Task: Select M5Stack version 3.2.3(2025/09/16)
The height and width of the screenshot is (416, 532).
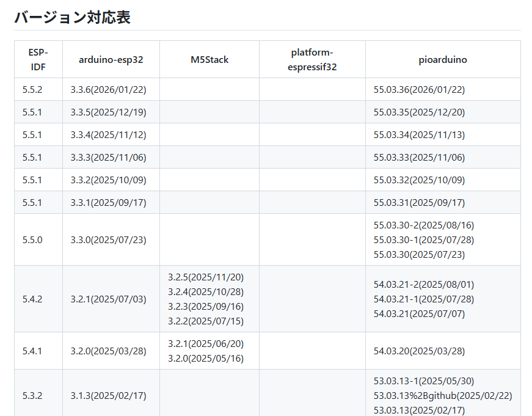Action: point(205,307)
